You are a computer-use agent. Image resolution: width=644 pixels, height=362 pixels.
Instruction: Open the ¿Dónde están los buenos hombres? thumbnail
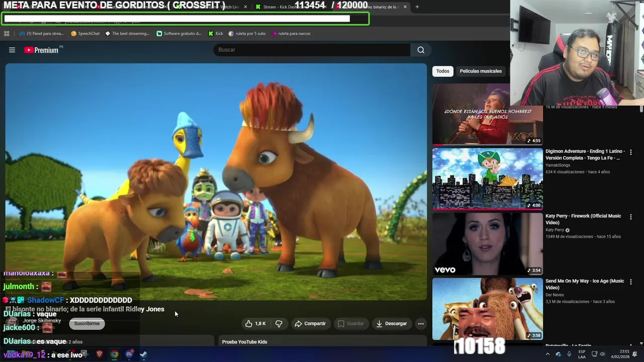[x=488, y=114]
